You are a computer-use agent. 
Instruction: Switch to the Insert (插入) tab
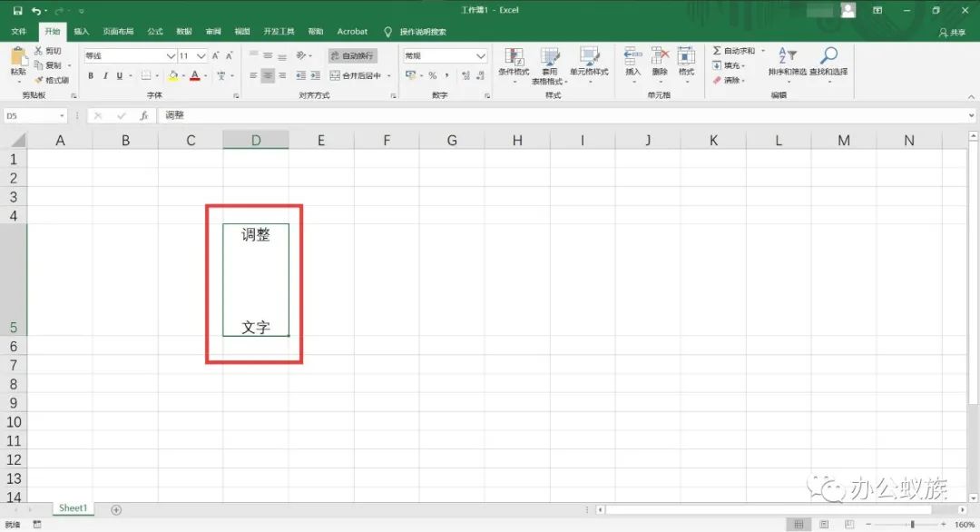point(82,31)
